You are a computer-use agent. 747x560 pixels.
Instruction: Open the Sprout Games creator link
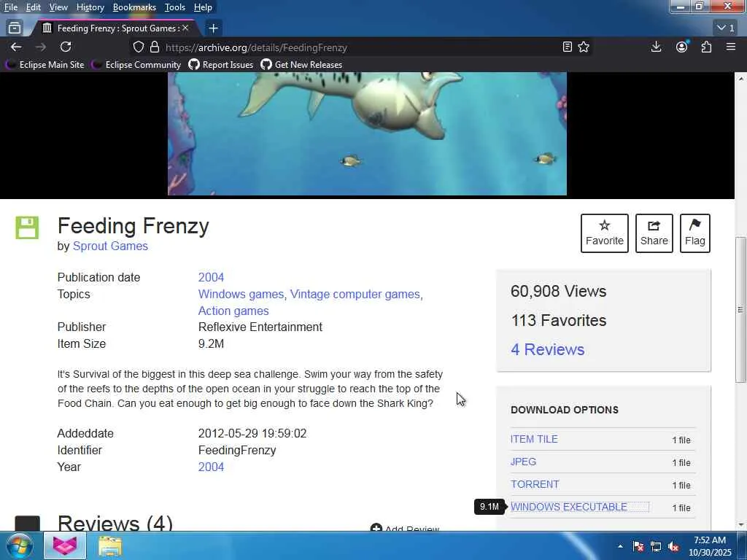click(110, 246)
